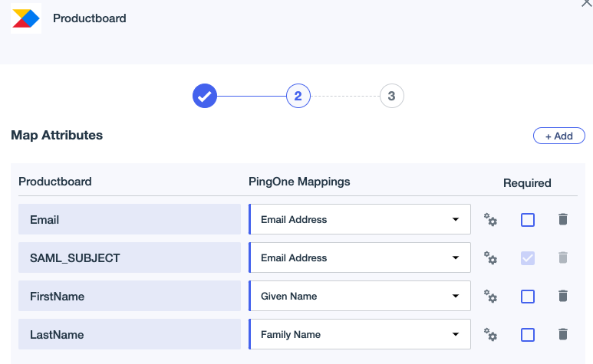Open the Family Name mapping dropdown
This screenshot has width=593, height=364.
pos(360,334)
